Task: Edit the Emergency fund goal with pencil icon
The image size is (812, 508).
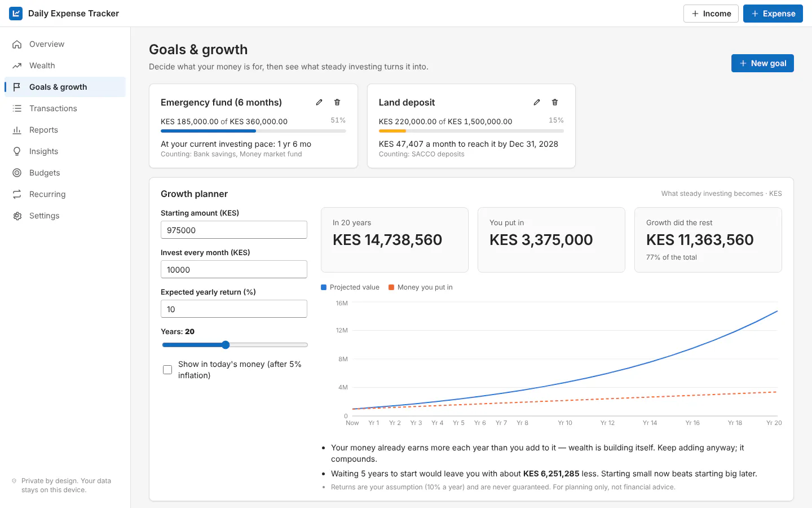Action: [x=319, y=102]
